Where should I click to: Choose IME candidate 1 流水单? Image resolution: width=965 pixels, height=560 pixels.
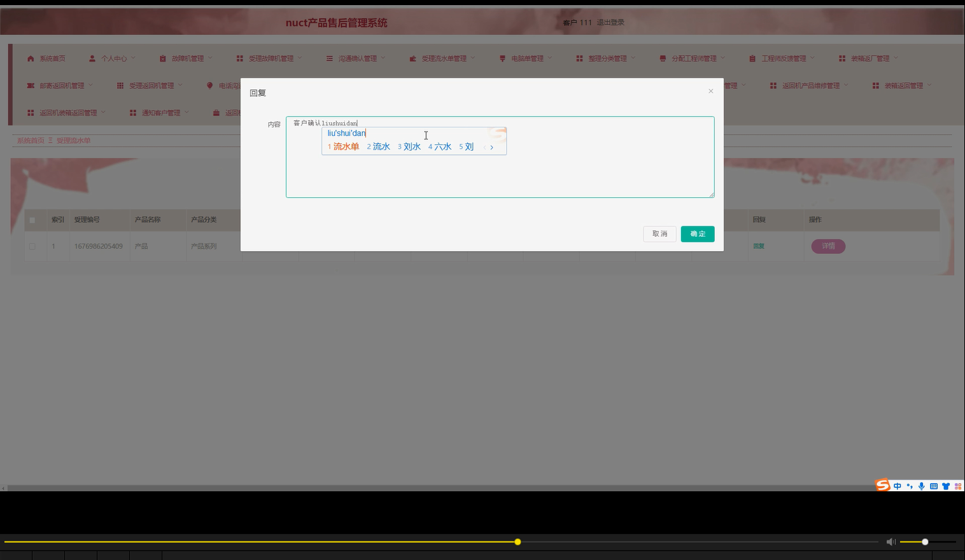tap(344, 147)
